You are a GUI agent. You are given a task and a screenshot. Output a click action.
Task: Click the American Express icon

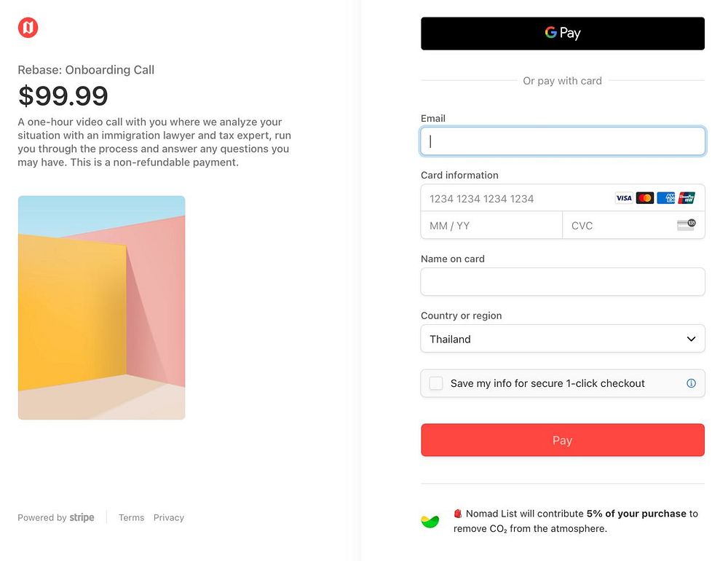(x=666, y=198)
